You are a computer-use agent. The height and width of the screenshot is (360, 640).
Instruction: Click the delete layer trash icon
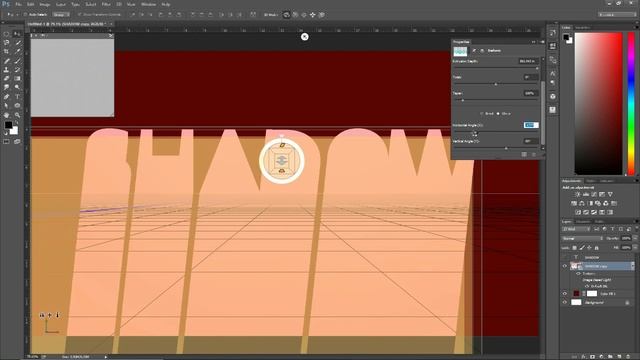[628, 357]
